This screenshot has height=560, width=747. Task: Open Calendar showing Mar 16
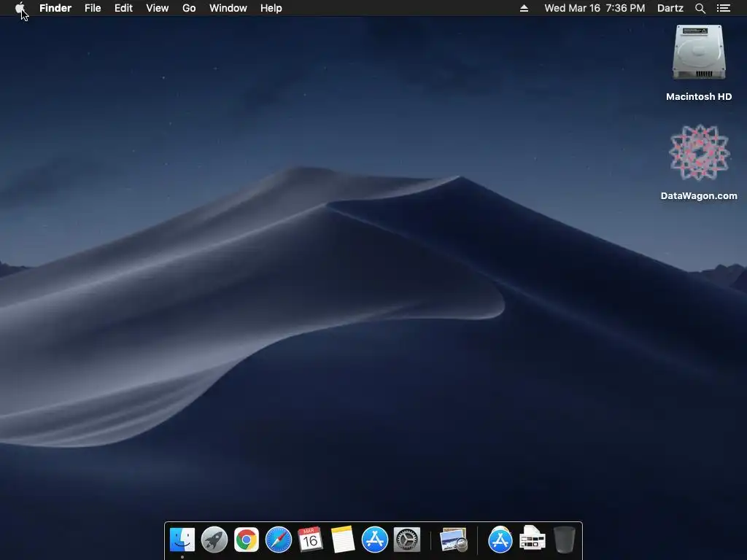tap(310, 540)
